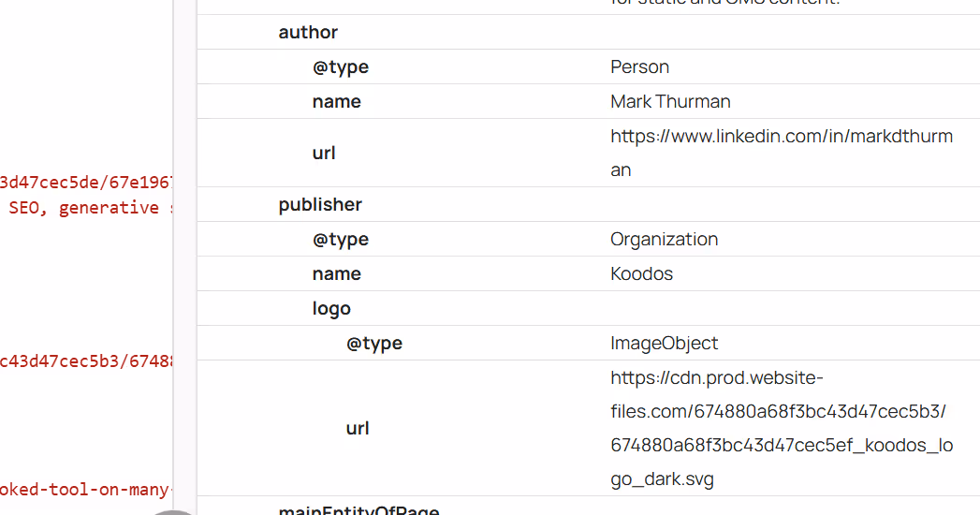
Task: Select the author property row
Action: [588, 32]
